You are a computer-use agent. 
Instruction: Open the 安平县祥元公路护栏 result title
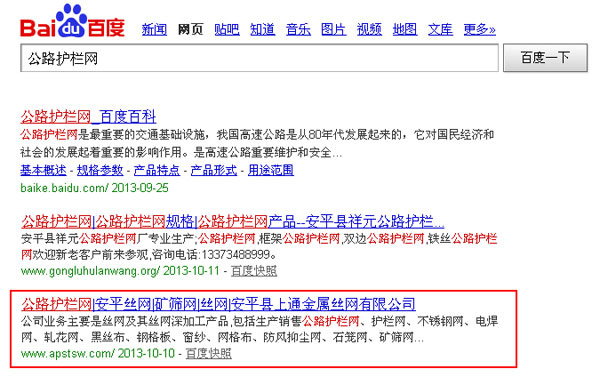(x=233, y=221)
